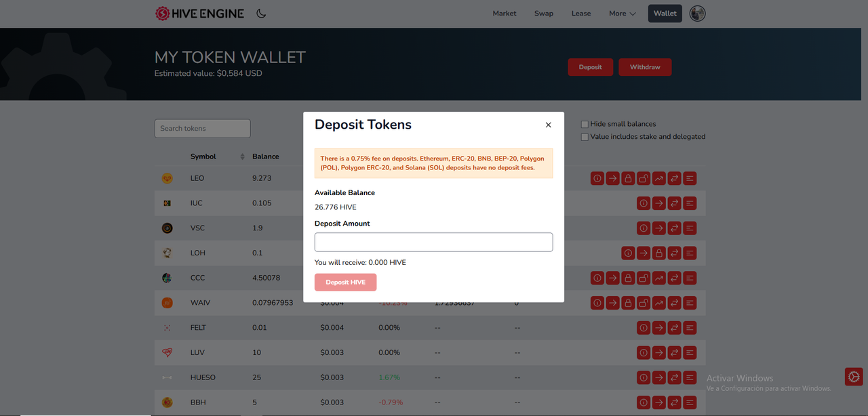868x416 pixels.
Task: Click the Hive Engine logo
Action: pos(199,14)
